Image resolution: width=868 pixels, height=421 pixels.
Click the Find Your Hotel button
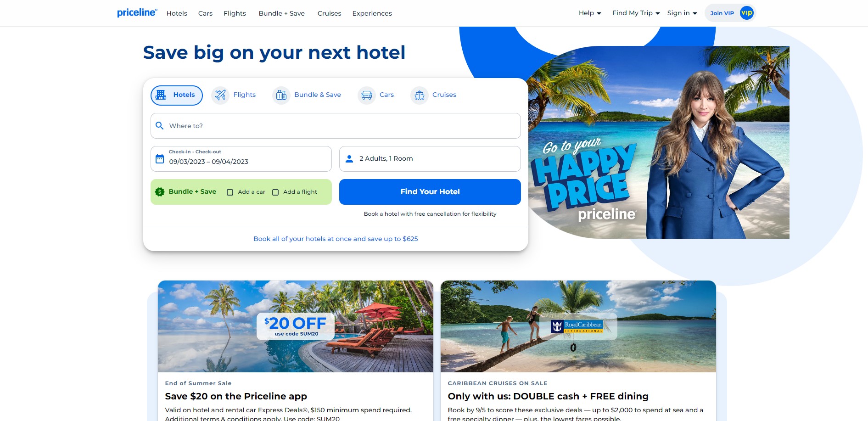(x=430, y=192)
